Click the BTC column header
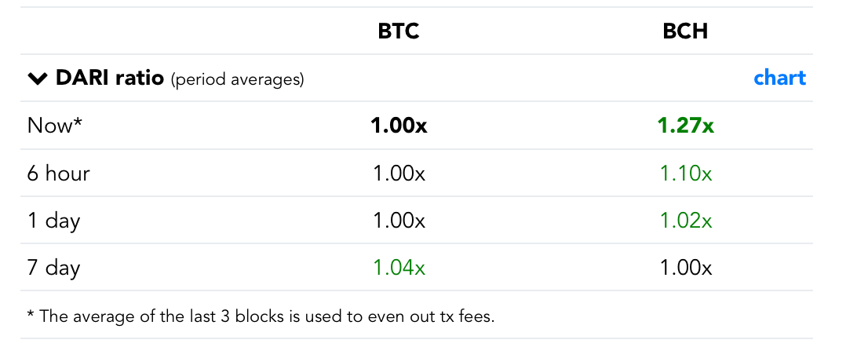The image size is (868, 347). pos(399,31)
